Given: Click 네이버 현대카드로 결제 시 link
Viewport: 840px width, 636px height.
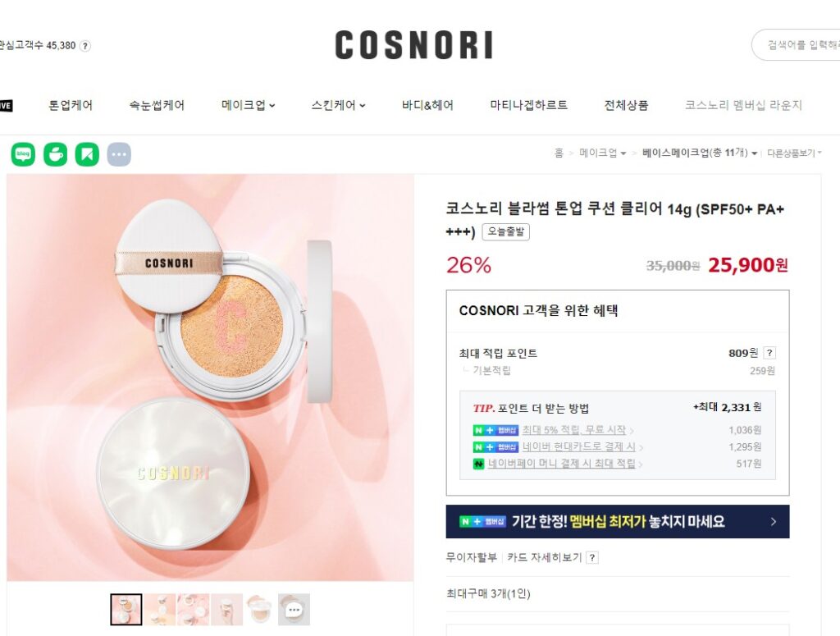Looking at the screenshot, I should point(579,447).
